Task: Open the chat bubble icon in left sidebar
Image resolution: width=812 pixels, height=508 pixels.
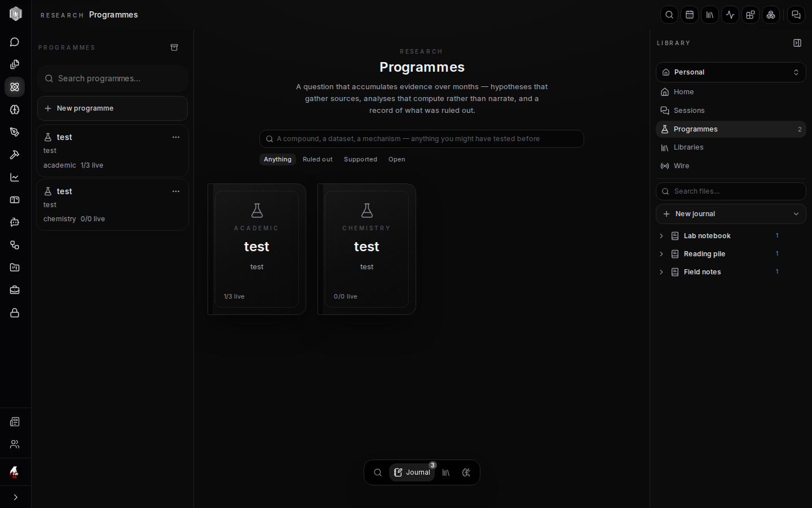Action: point(15,42)
